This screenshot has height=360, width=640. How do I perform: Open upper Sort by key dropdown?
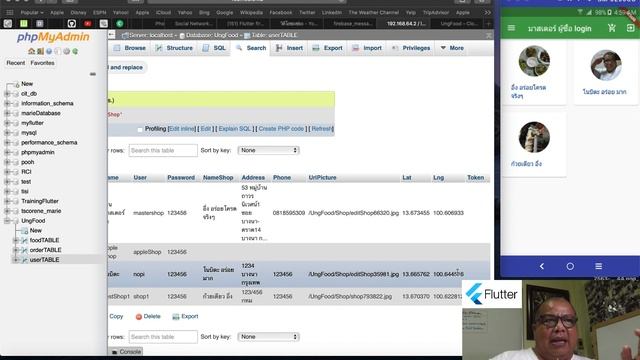[269, 150]
